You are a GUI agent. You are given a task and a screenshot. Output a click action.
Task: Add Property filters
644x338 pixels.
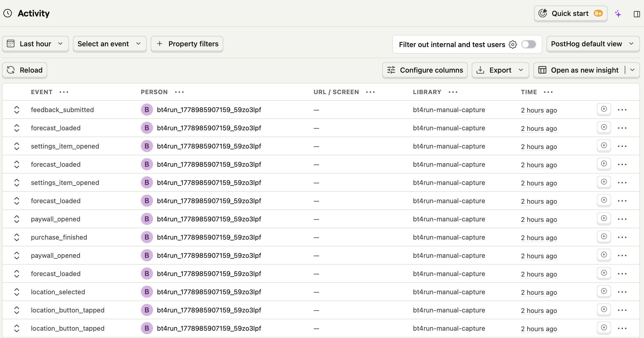coord(187,44)
